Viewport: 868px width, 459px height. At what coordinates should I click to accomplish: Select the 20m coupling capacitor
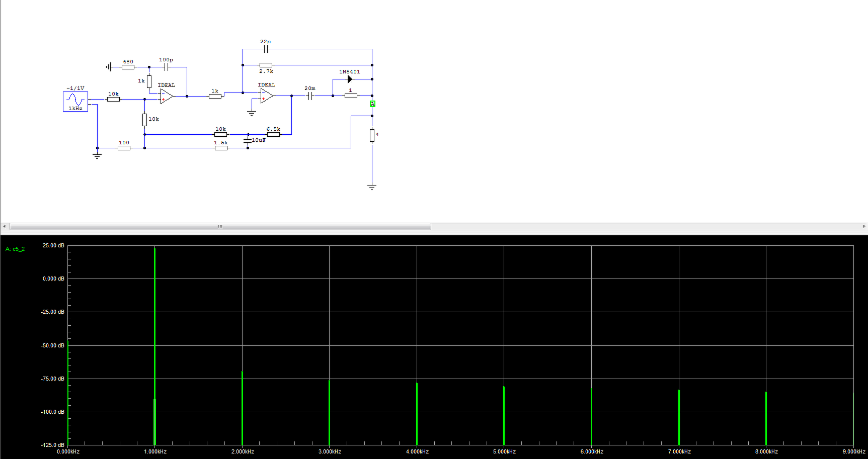[310, 96]
